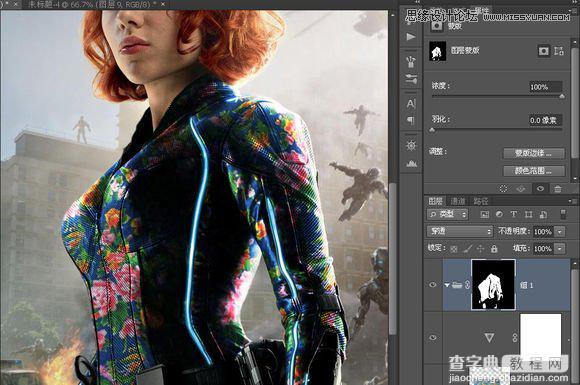Open the blend mode 穿透 dropdown
Viewport: 580px width, 385px height.
click(x=460, y=232)
